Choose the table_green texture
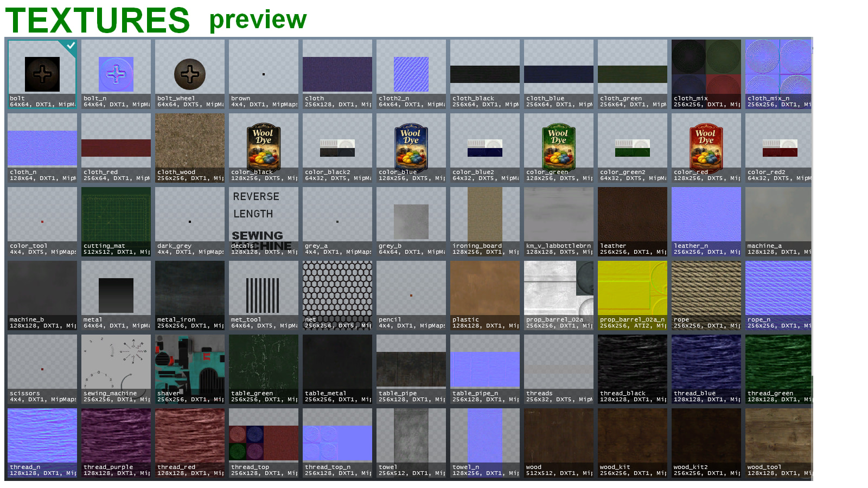868x488 pixels. 264,369
